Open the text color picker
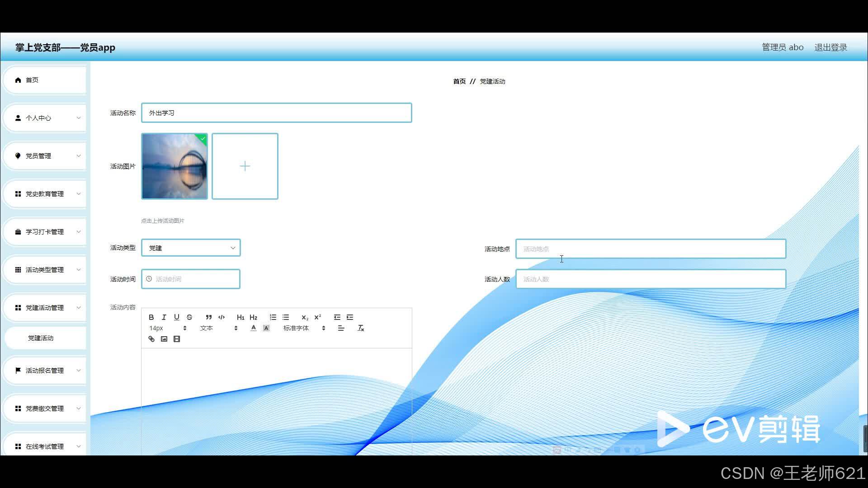Image resolution: width=868 pixels, height=488 pixels. tap(253, 328)
